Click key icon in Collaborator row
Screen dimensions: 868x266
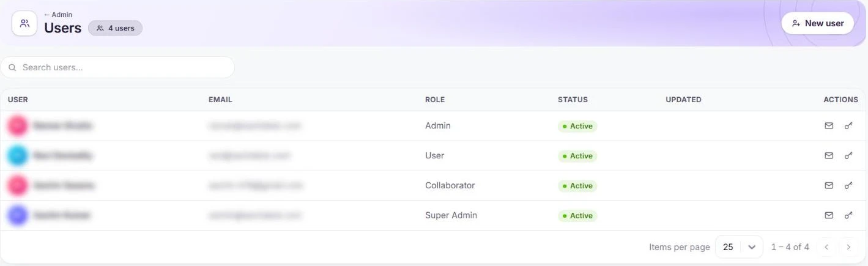[x=848, y=185]
